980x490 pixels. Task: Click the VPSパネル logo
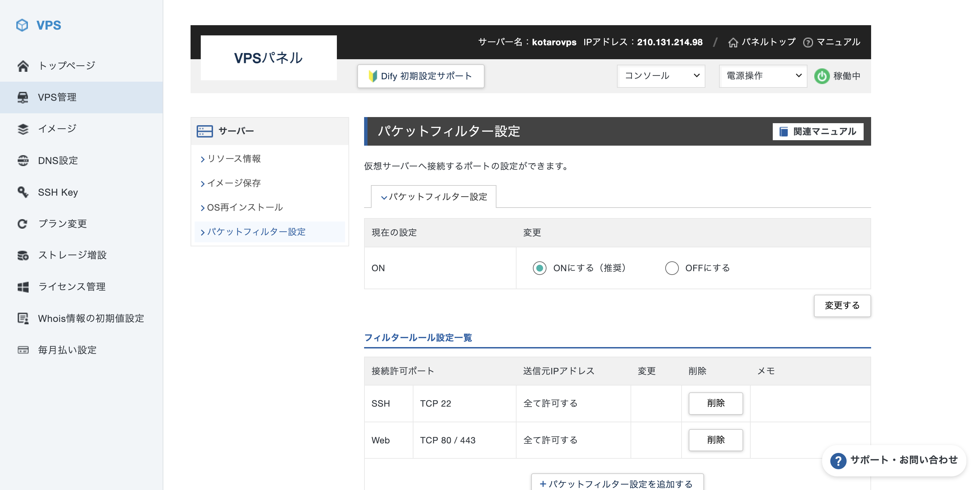click(x=268, y=58)
